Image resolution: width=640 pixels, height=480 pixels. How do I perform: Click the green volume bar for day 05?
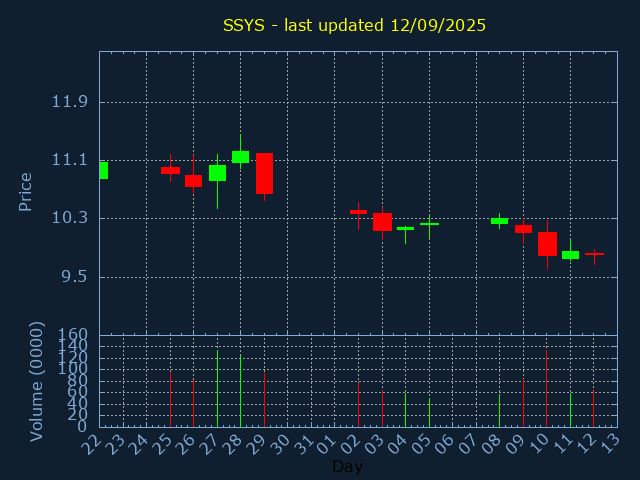click(429, 413)
